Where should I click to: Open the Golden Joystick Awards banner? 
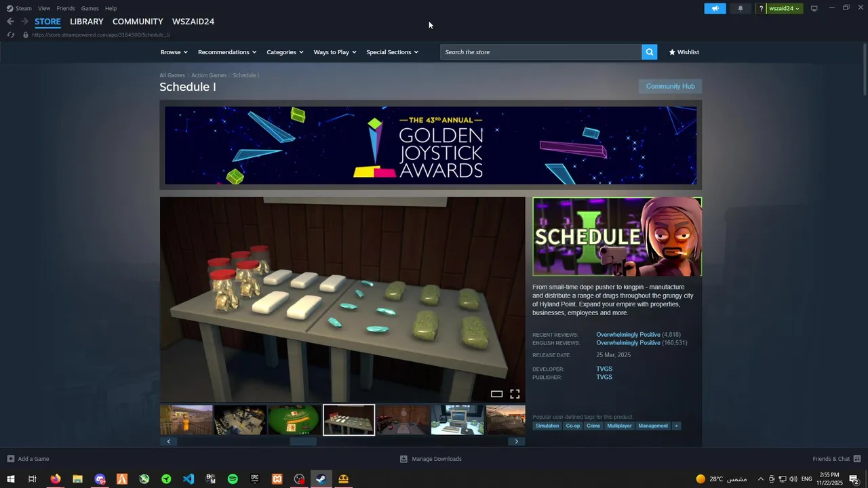click(x=431, y=145)
